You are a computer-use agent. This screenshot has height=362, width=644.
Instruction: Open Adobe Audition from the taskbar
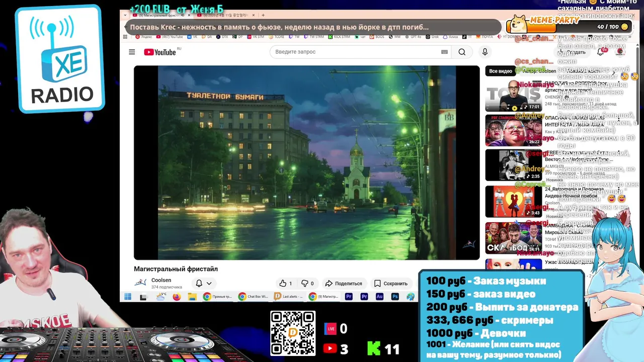pos(379,297)
